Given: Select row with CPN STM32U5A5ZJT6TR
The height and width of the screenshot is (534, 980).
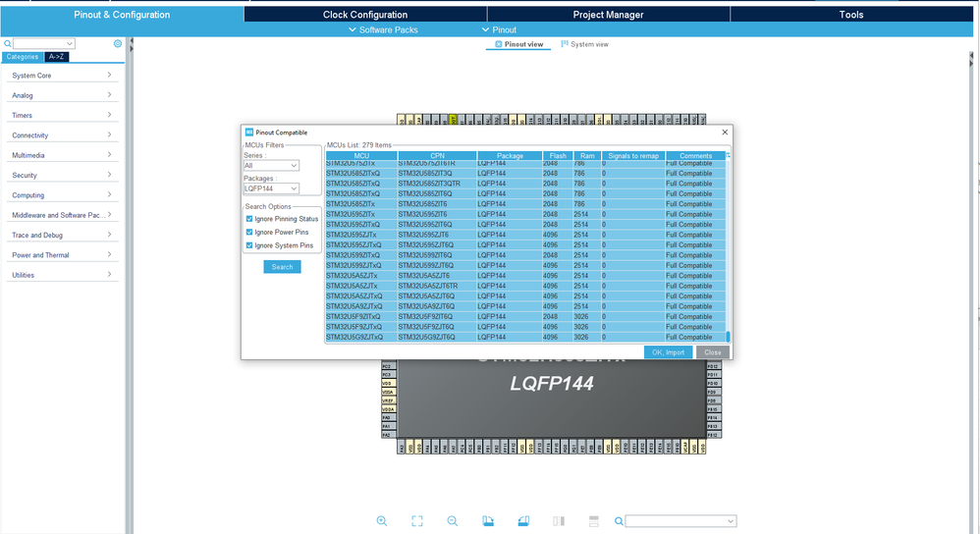Looking at the screenshot, I should [525, 286].
